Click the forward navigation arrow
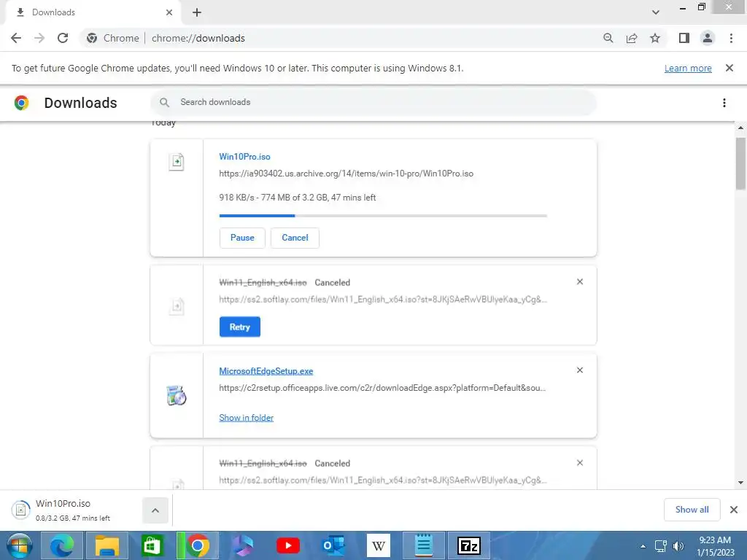 pos(39,38)
